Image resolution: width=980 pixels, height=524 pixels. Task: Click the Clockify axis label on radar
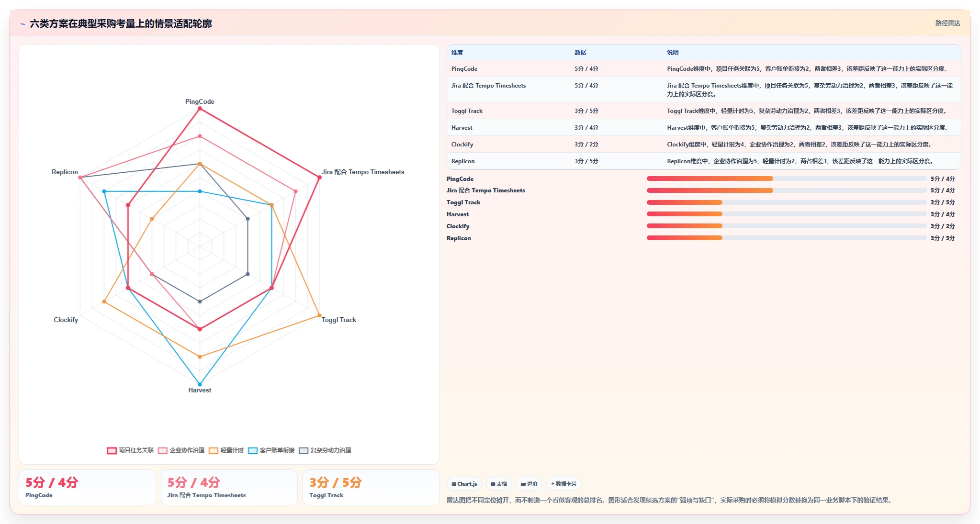coord(66,320)
